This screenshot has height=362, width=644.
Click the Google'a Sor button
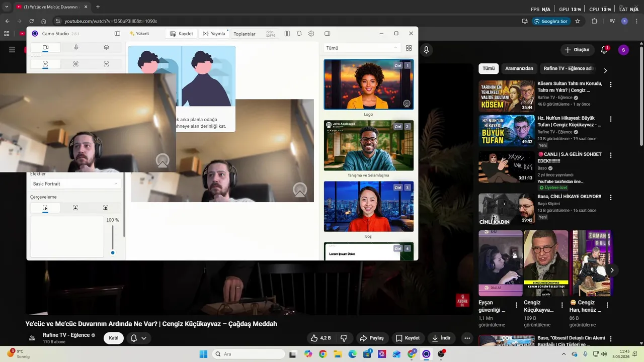550,21
